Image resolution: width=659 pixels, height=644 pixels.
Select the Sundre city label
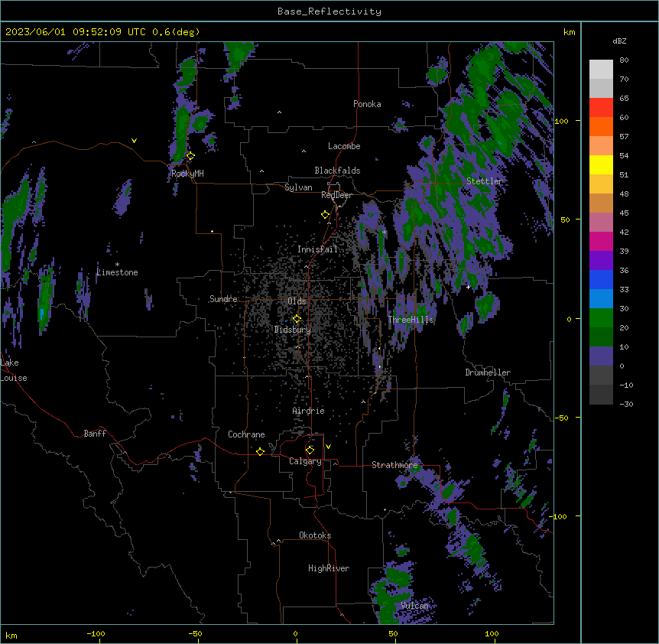(223, 299)
